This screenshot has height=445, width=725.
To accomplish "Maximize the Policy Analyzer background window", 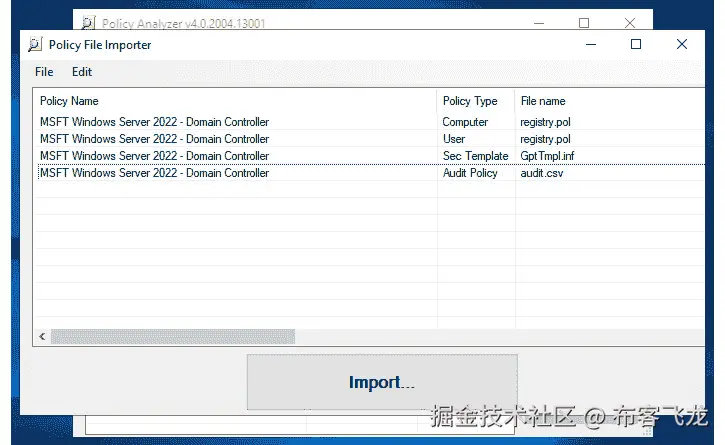I will [x=584, y=23].
